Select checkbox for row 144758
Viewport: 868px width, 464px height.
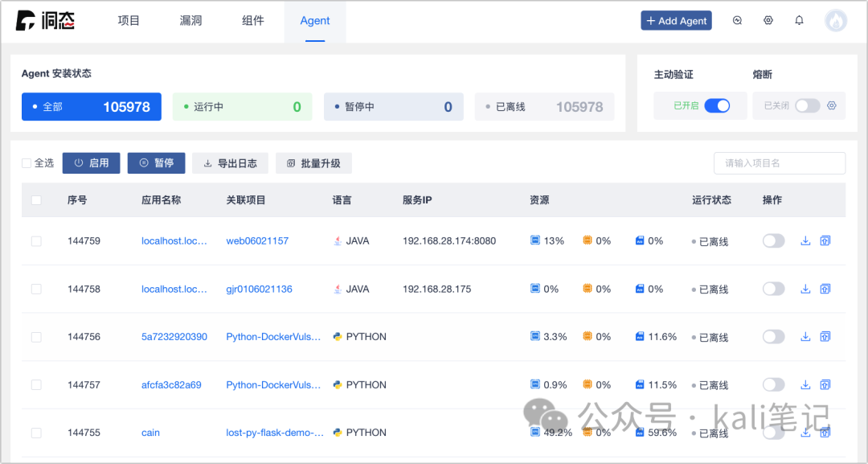click(x=36, y=289)
